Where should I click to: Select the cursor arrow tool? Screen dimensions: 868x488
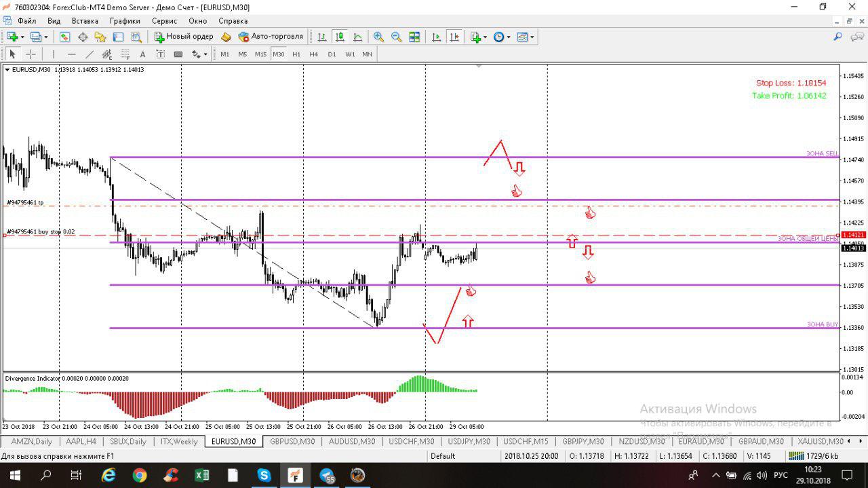(x=12, y=54)
